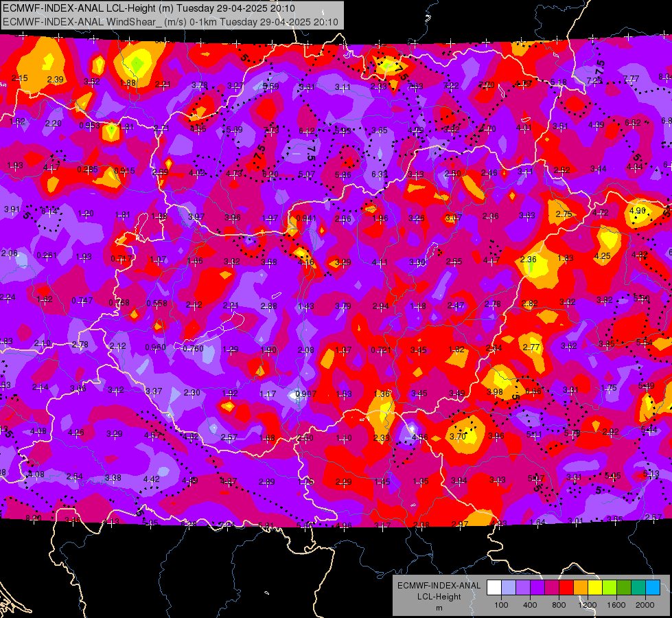672x618 pixels.
Task: Click the wind shear value 0.768
Action: pyautogui.click(x=119, y=302)
